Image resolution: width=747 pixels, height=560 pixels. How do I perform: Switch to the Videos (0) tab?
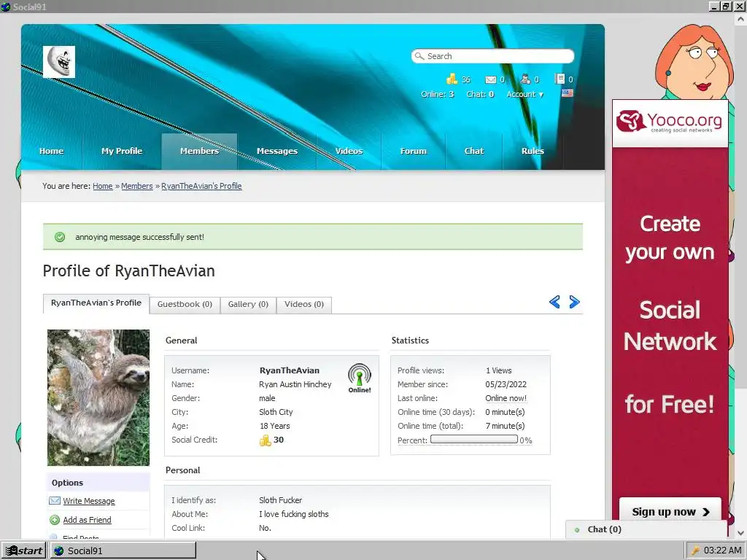tap(304, 304)
